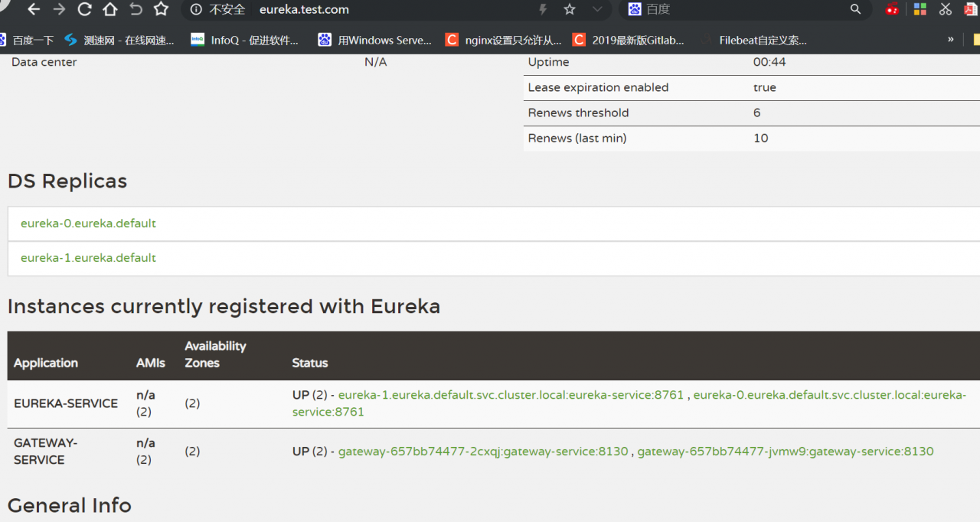Open the InfoQ bookmark

[x=245, y=40]
